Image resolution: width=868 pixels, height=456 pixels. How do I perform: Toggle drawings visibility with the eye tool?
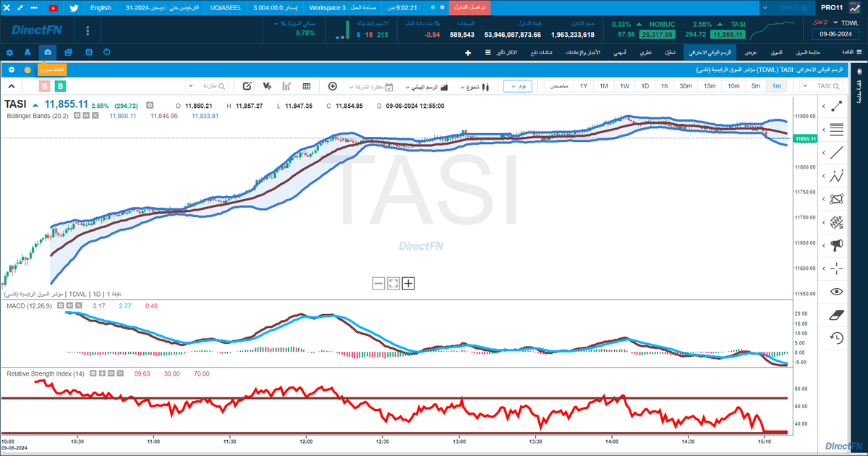[837, 292]
